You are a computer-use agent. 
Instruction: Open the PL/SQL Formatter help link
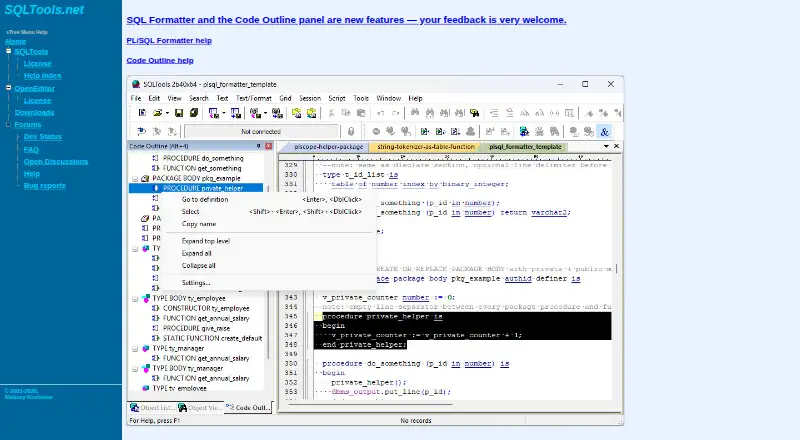click(169, 40)
